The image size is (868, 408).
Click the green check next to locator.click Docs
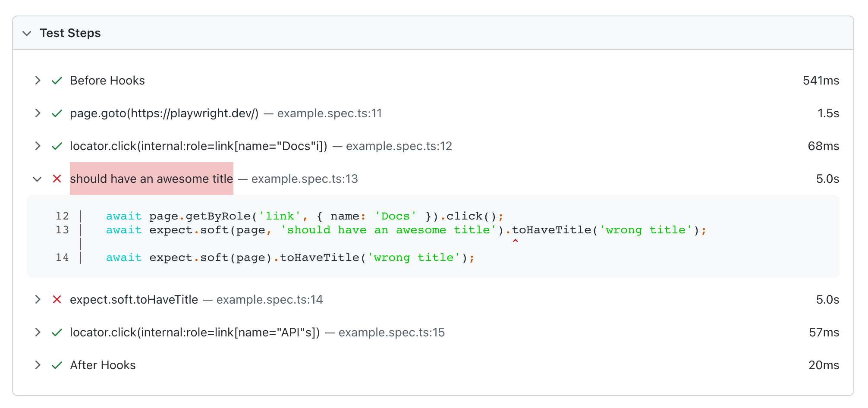tap(57, 146)
